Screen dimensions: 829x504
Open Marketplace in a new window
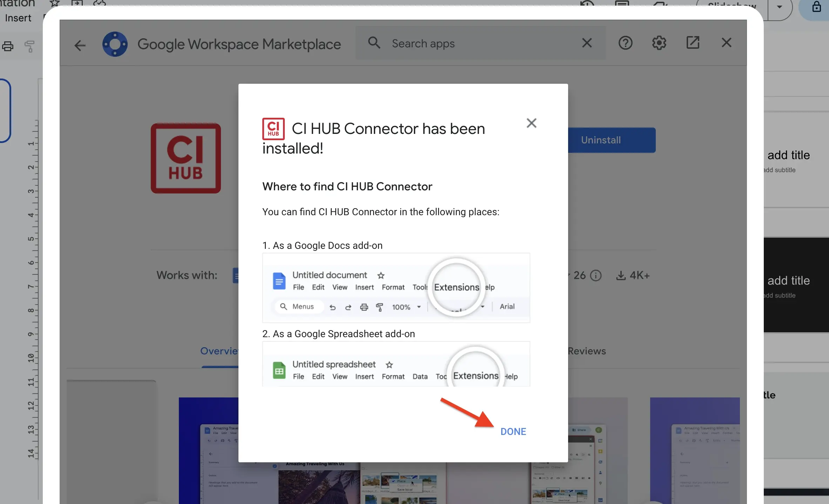pyautogui.click(x=693, y=43)
